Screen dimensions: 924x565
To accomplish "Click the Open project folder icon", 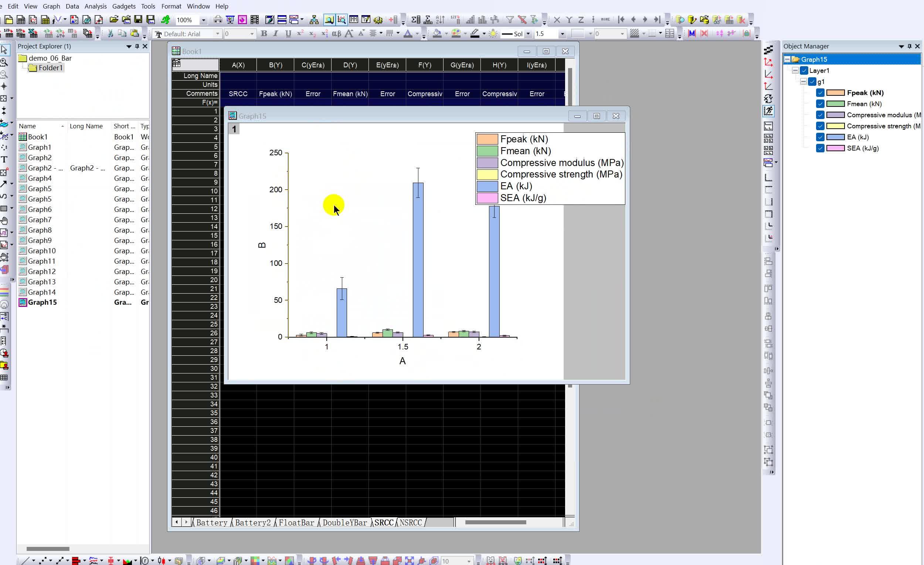I will (x=114, y=20).
